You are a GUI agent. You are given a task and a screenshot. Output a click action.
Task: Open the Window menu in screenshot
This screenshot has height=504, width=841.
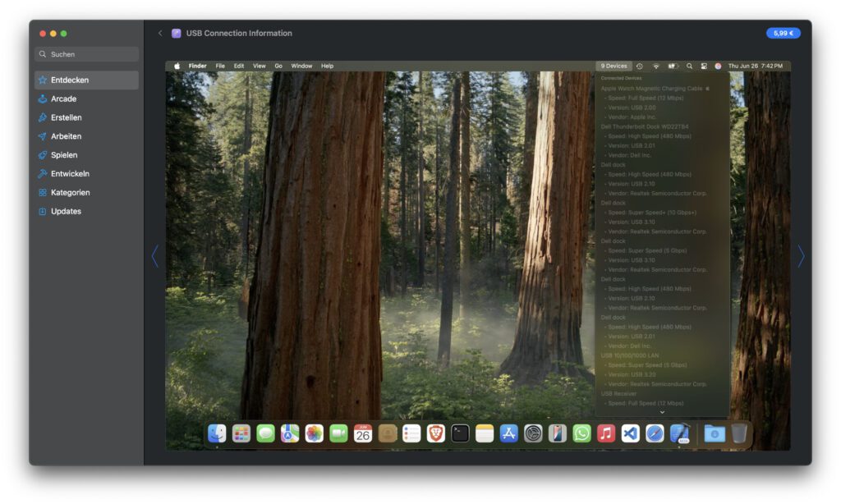(301, 66)
